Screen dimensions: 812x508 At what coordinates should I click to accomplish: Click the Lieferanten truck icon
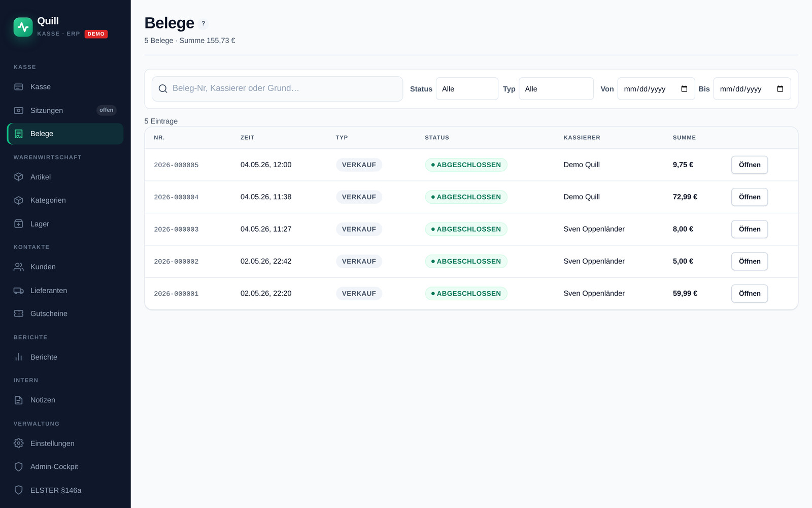click(x=19, y=291)
